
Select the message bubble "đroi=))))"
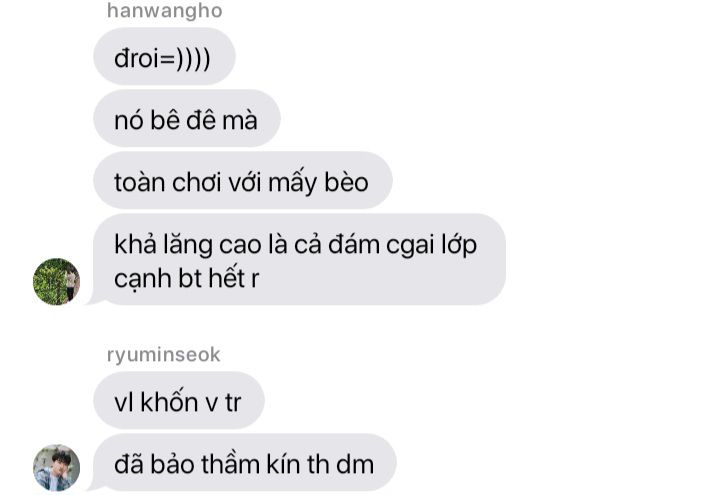click(x=164, y=56)
